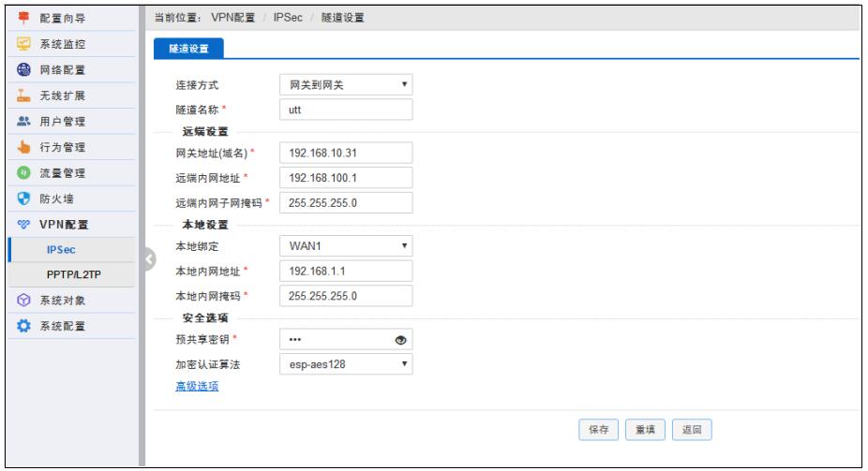Open the 加密认证算法 esp-aes128 dropdown
This screenshot has height=471, width=868.
pyautogui.click(x=346, y=364)
